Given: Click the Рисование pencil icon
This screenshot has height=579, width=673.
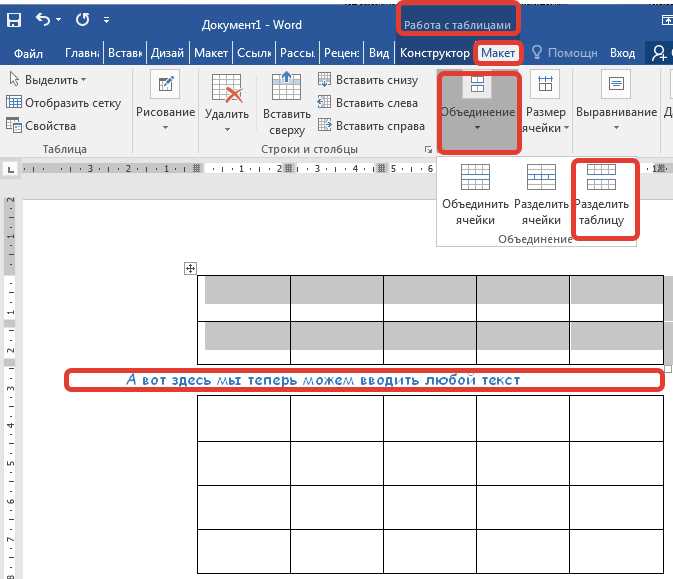Looking at the screenshot, I should [x=165, y=84].
